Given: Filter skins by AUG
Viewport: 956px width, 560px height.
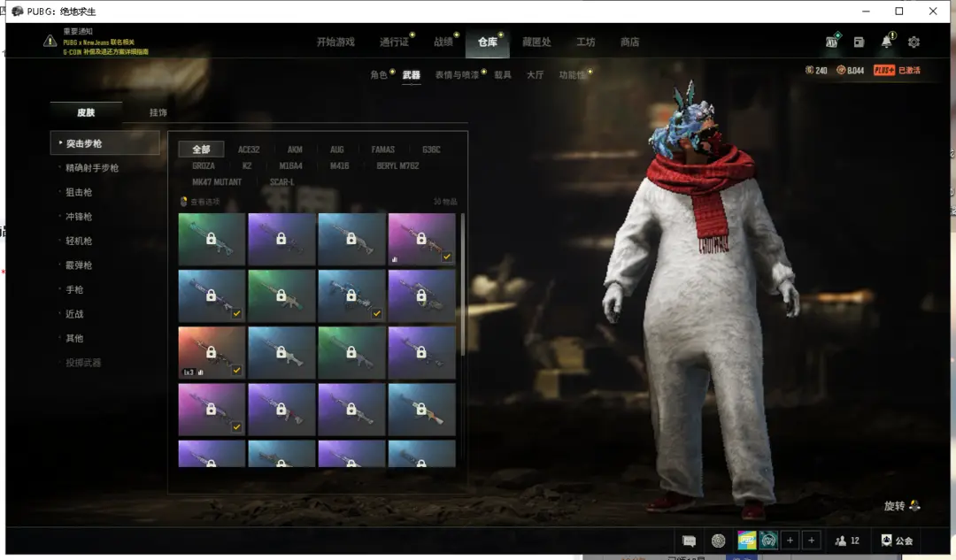Looking at the screenshot, I should [337, 150].
